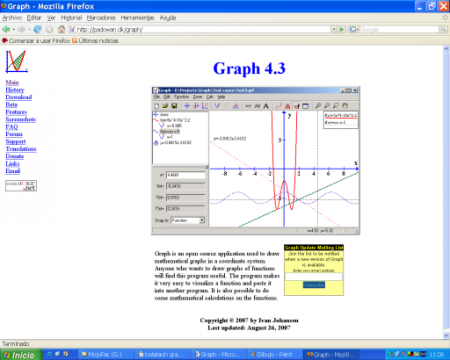The height and width of the screenshot is (360, 450).
Task: Reload the page with the refresh icon
Action: pyautogui.click(x=38, y=30)
